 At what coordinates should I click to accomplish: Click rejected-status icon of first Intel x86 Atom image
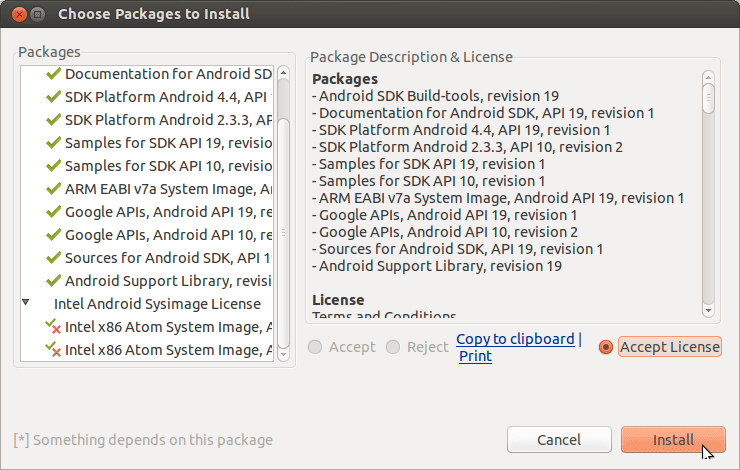point(53,327)
